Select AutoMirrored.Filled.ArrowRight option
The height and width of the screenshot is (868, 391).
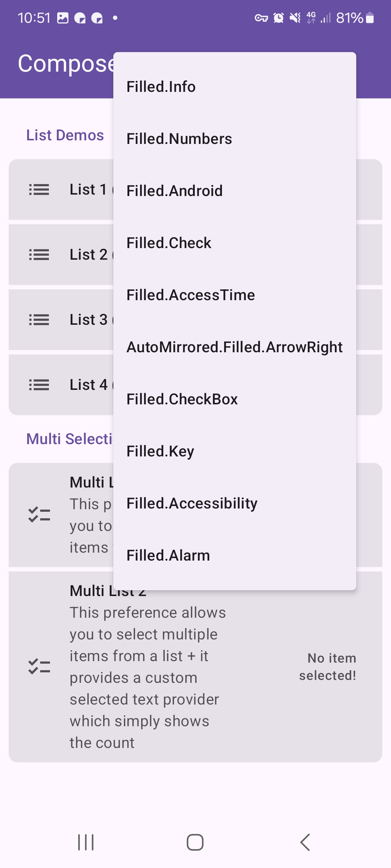click(235, 347)
